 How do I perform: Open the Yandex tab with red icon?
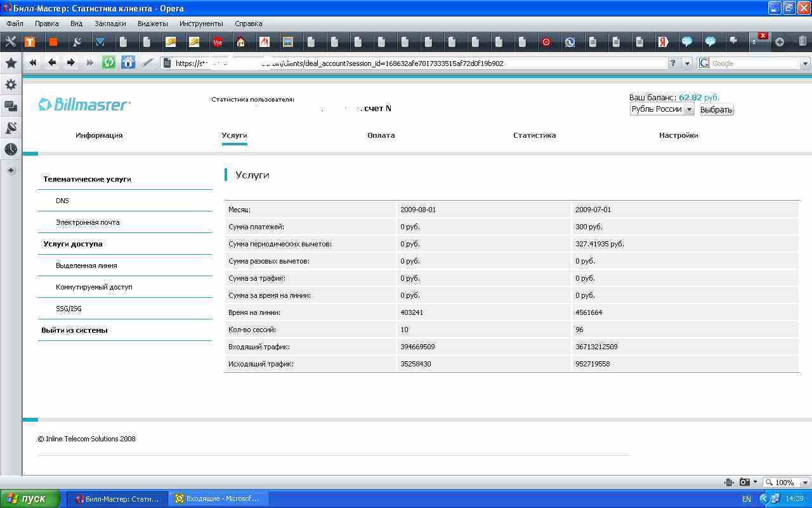tap(663, 42)
